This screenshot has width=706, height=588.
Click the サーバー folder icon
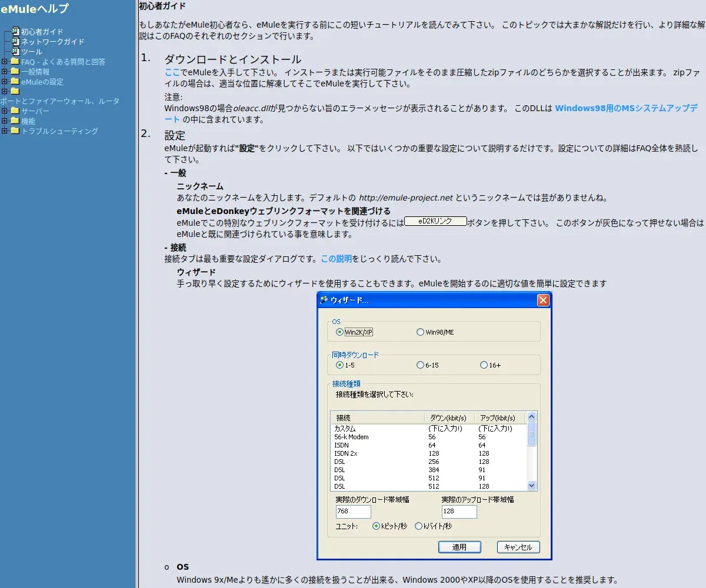tap(15, 111)
